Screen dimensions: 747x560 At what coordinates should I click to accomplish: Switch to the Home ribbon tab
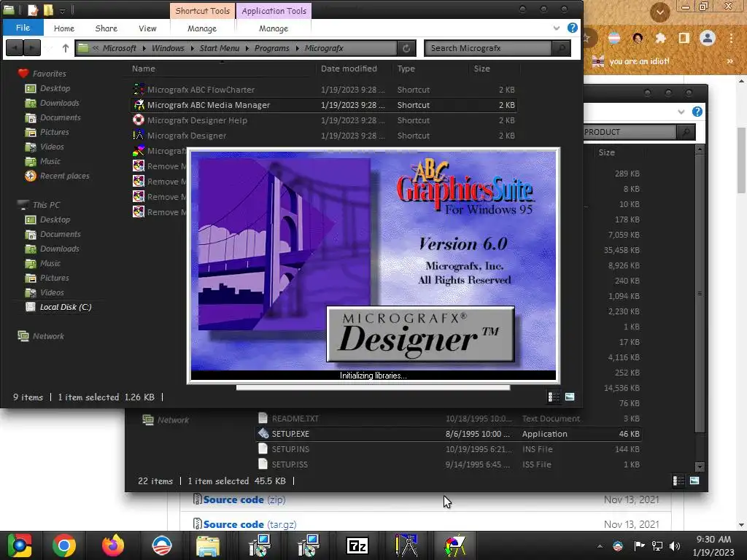click(64, 28)
